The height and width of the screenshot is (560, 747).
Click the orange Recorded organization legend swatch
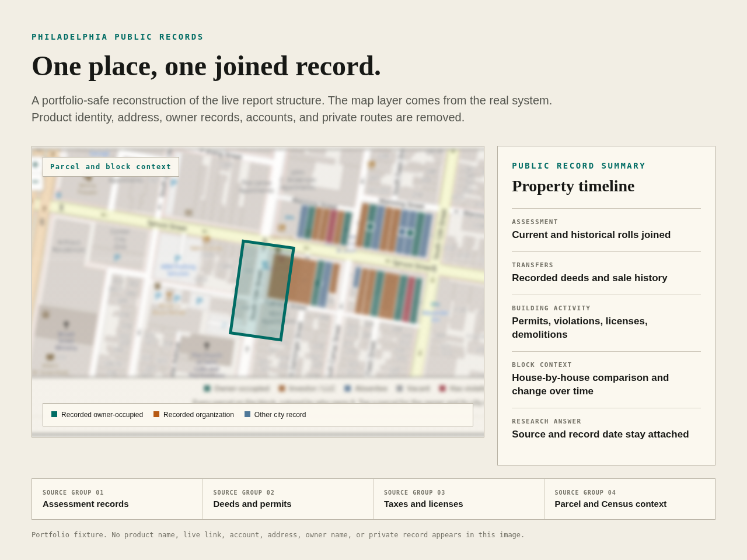pyautogui.click(x=156, y=414)
